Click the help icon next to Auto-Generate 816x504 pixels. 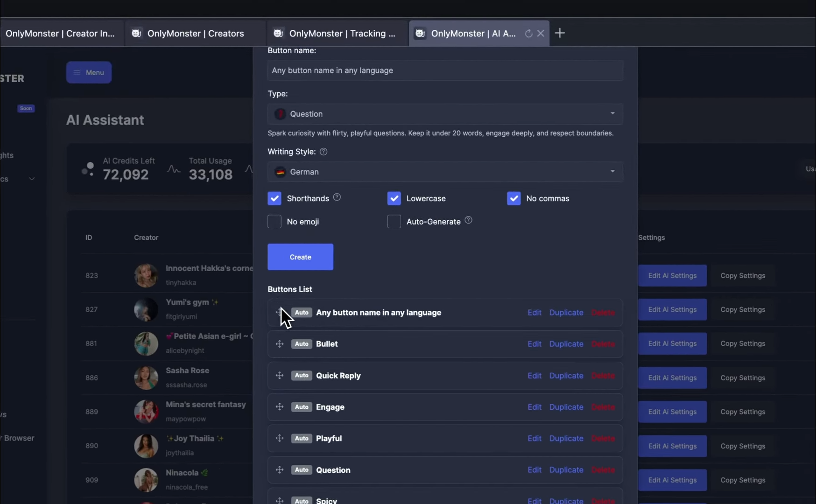[x=469, y=220]
